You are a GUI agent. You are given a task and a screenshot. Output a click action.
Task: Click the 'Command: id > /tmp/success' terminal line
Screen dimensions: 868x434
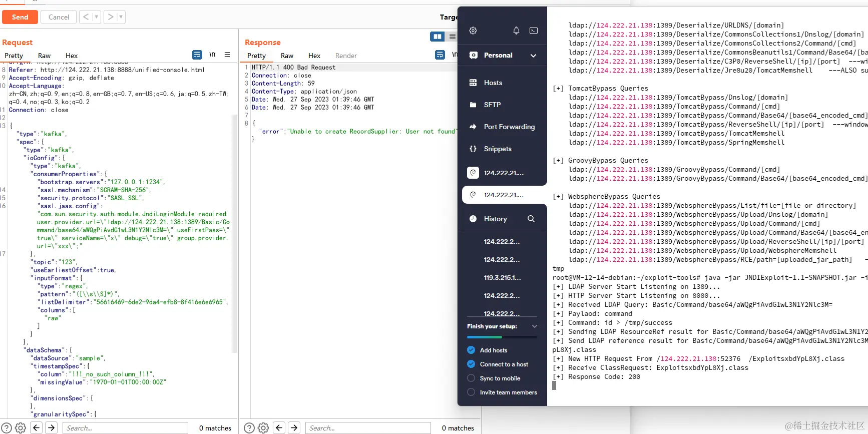(612, 322)
